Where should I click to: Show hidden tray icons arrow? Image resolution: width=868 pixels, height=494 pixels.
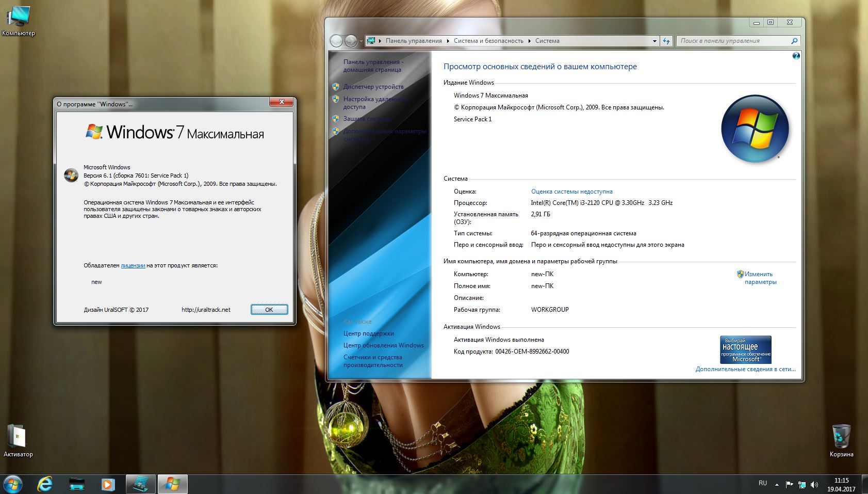coord(777,484)
